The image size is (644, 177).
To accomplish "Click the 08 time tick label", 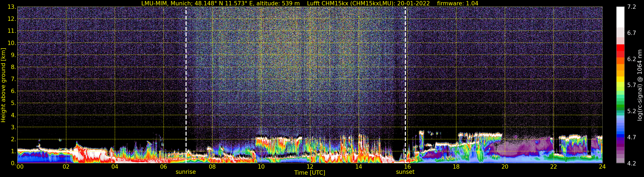I will click(212, 167).
